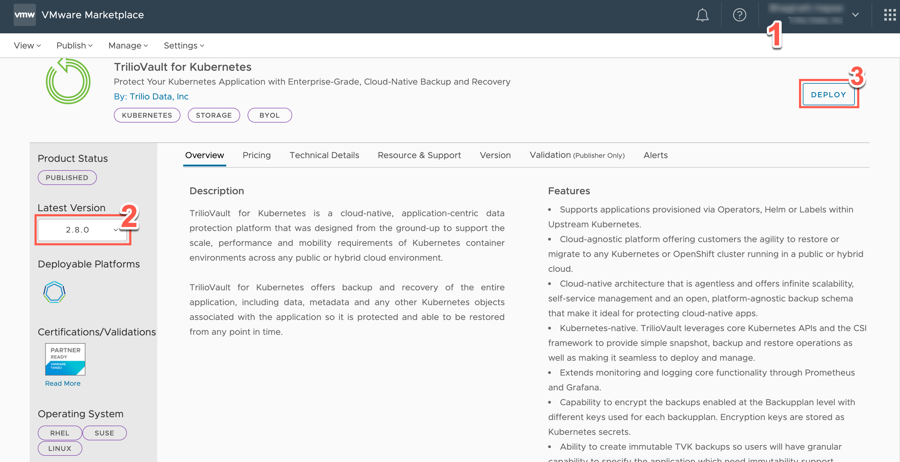The image size is (900, 462).
Task: Open the help question mark icon
Action: point(739,15)
